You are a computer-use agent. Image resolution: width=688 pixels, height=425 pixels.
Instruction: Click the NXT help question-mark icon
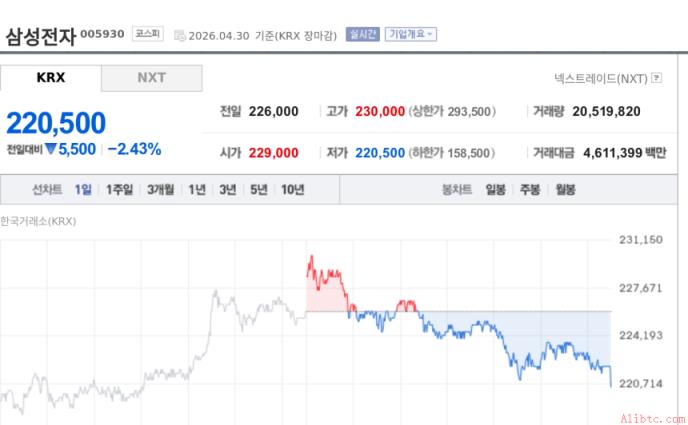click(656, 78)
